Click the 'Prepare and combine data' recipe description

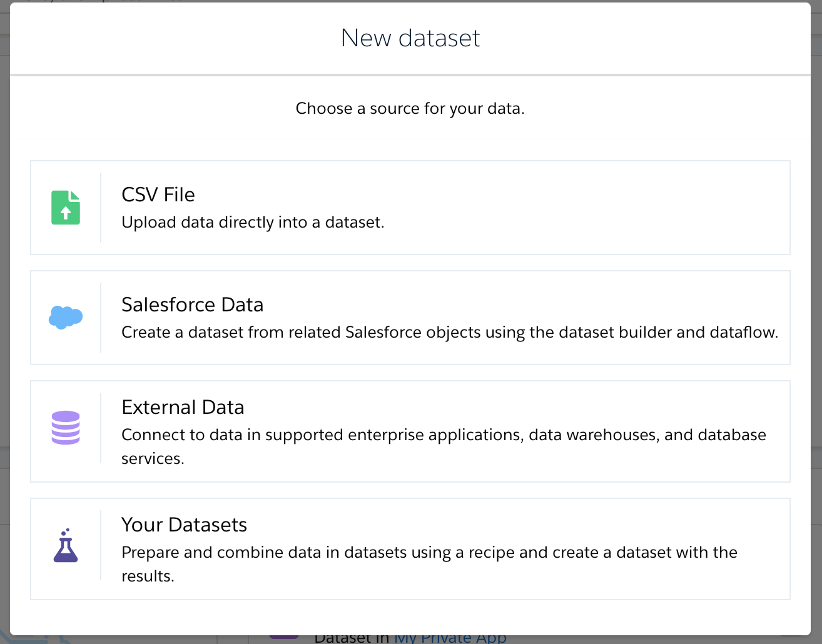(x=429, y=553)
